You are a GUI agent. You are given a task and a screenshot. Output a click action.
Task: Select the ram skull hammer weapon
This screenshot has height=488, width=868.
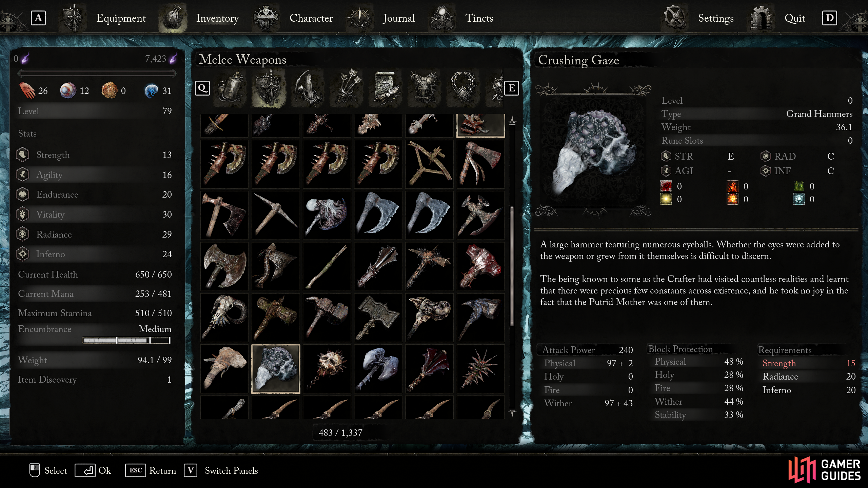pos(224,318)
